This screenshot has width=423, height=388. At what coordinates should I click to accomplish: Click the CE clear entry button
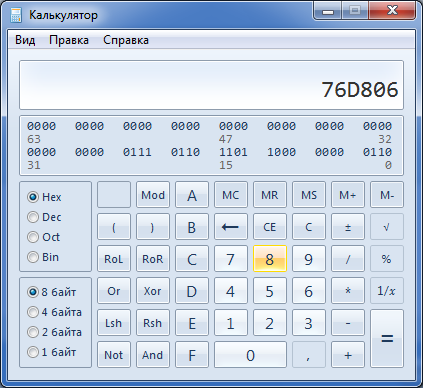point(270,227)
